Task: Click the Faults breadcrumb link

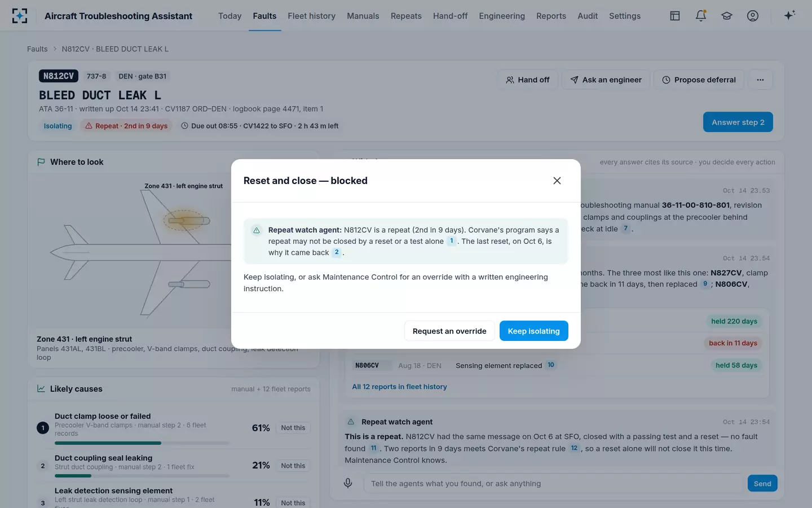Action: (x=37, y=49)
